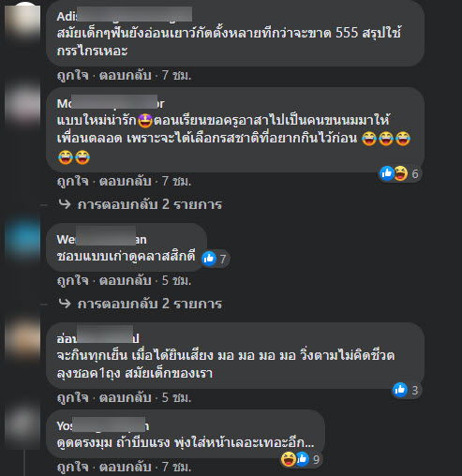Reply to the ดูดตรงมุม comment
462x476 pixels.
coord(125,467)
